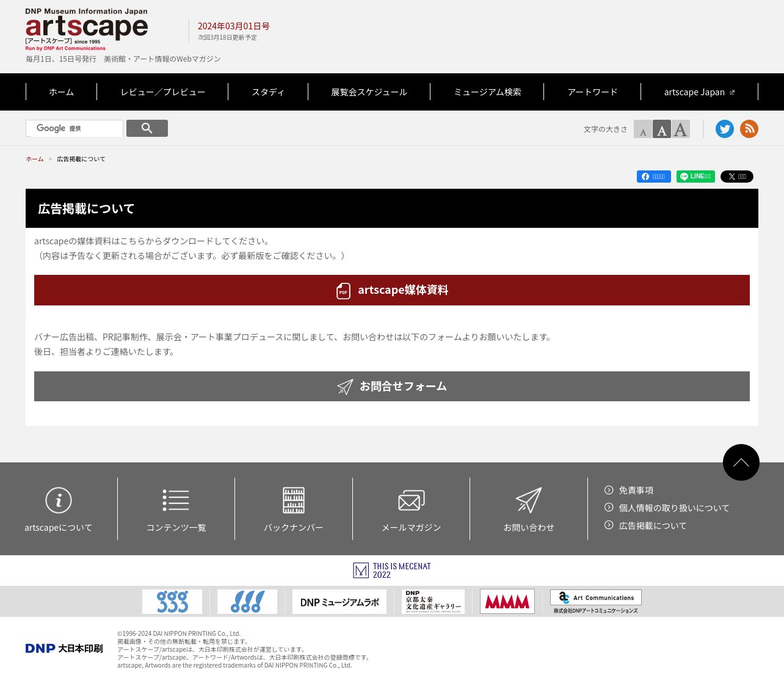Open the orange RSS feed icon
Screen dimensions: 784x678
click(x=749, y=129)
